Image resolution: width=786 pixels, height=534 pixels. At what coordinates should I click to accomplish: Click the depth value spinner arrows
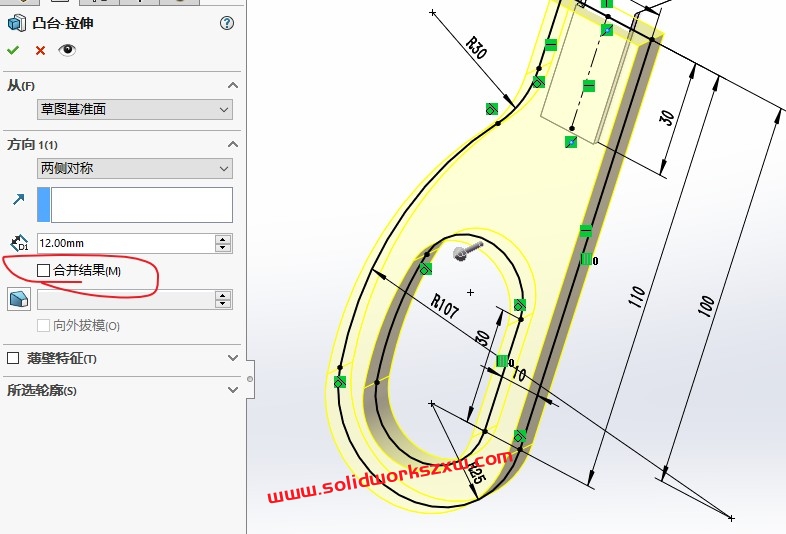pyautogui.click(x=223, y=243)
